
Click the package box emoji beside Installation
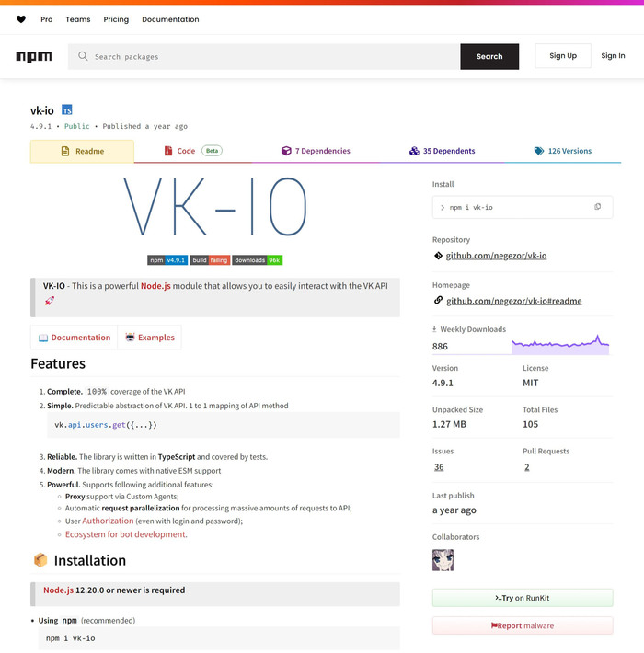tap(40, 560)
